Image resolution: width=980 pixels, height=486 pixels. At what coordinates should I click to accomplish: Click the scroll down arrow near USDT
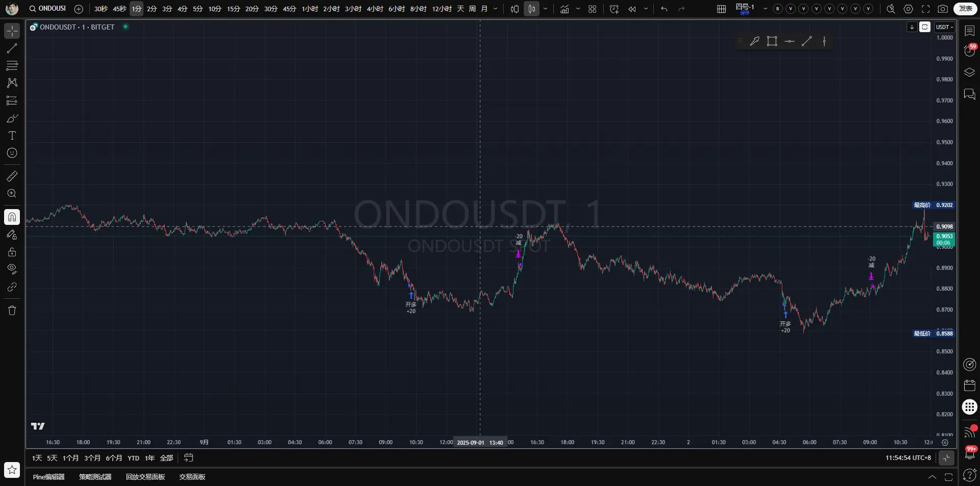click(x=912, y=27)
